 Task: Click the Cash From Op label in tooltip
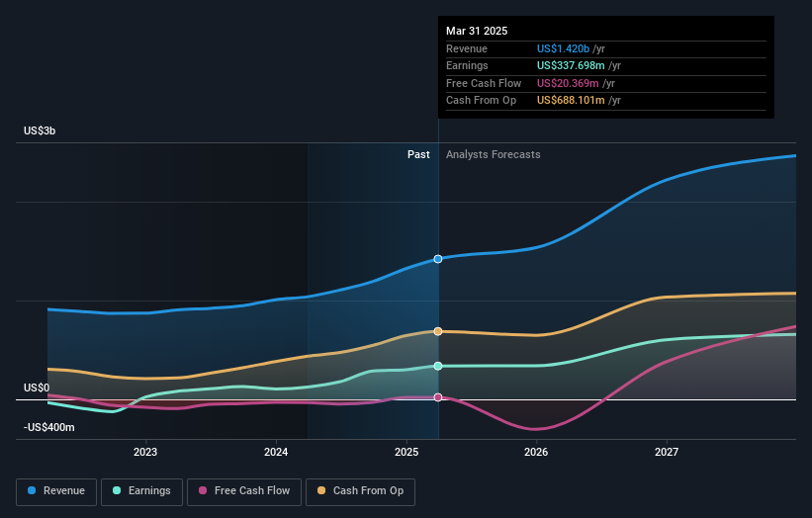point(481,101)
